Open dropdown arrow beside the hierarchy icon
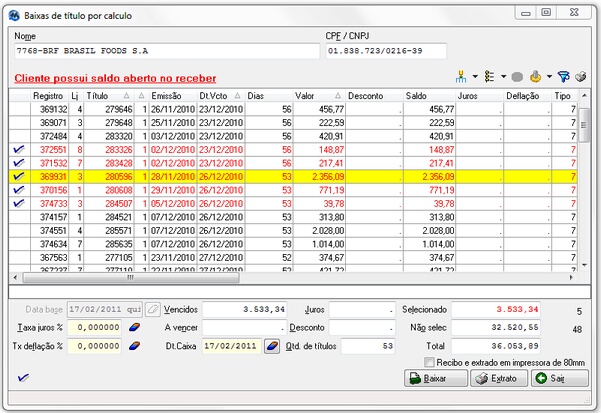The width and height of the screenshot is (601, 413). pos(475,77)
